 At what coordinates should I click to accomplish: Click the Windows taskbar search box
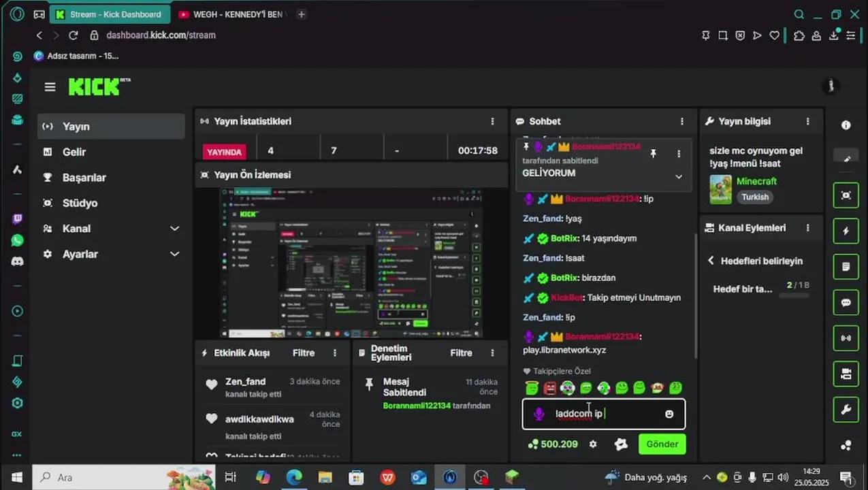click(123, 477)
